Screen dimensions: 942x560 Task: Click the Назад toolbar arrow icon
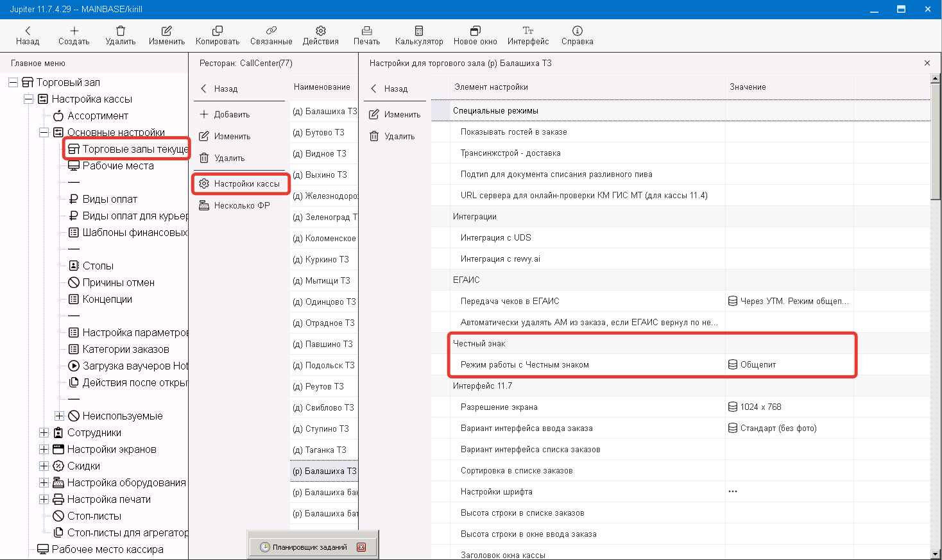point(28,30)
